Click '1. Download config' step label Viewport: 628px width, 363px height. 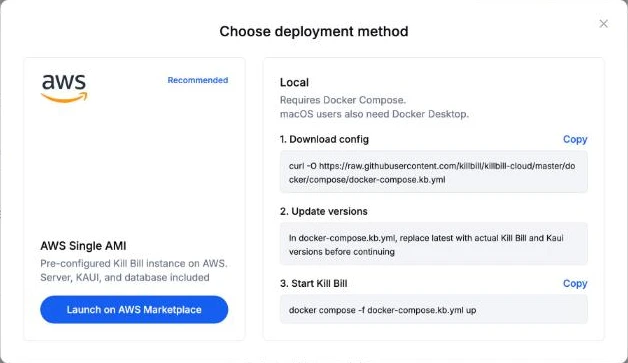(324, 139)
